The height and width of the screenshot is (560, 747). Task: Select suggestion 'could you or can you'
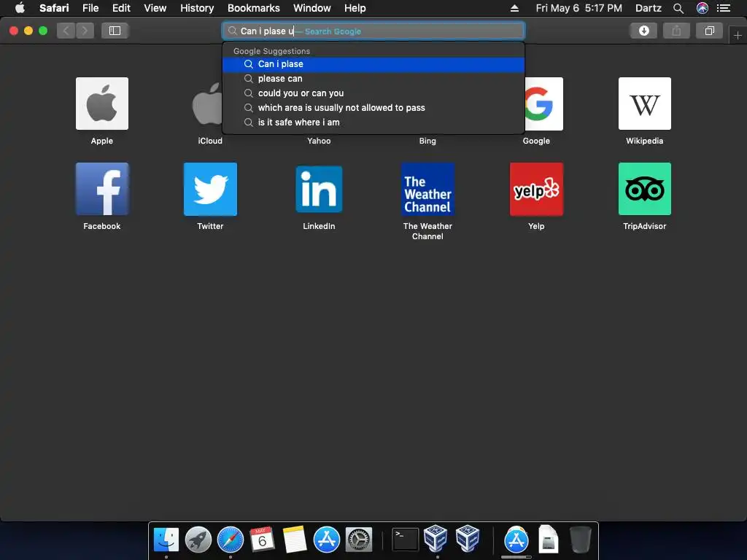pyautogui.click(x=373, y=93)
